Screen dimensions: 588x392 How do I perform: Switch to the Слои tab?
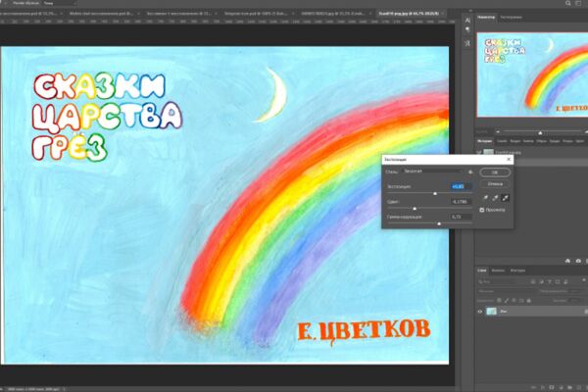click(481, 270)
